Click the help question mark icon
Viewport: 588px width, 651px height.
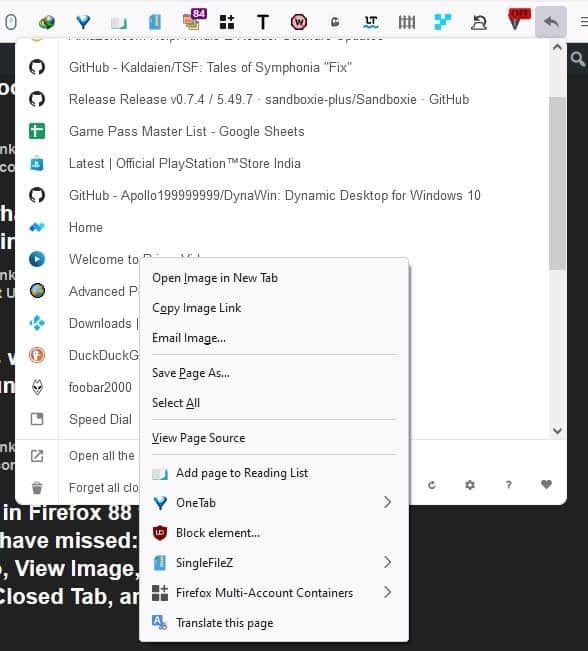tap(508, 485)
